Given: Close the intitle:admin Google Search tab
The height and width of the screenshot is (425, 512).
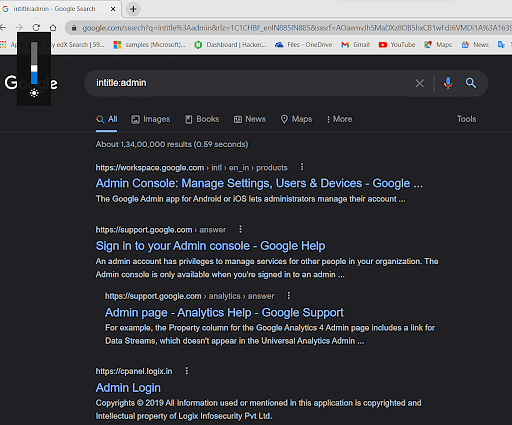Looking at the screenshot, I should tap(113, 9).
